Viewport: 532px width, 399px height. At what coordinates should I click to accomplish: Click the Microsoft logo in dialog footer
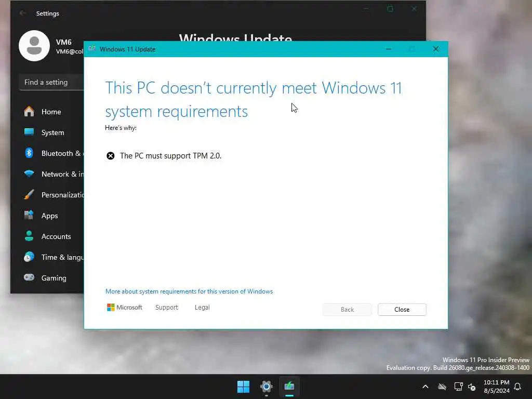point(125,308)
